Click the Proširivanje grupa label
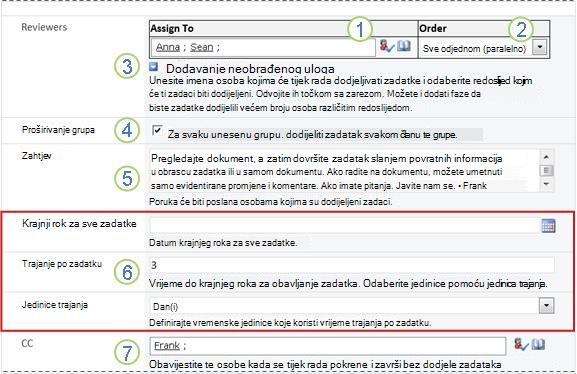577x374 pixels. click(x=58, y=130)
